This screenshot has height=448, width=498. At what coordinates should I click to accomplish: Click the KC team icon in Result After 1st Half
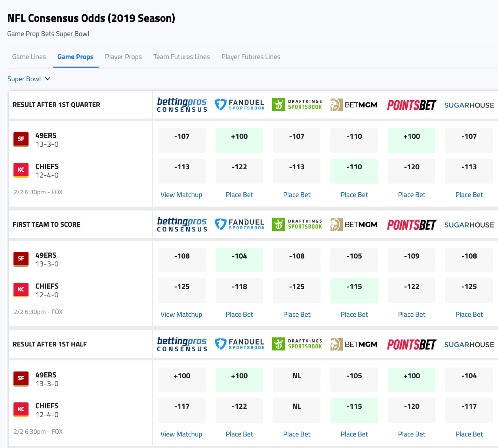click(21, 410)
